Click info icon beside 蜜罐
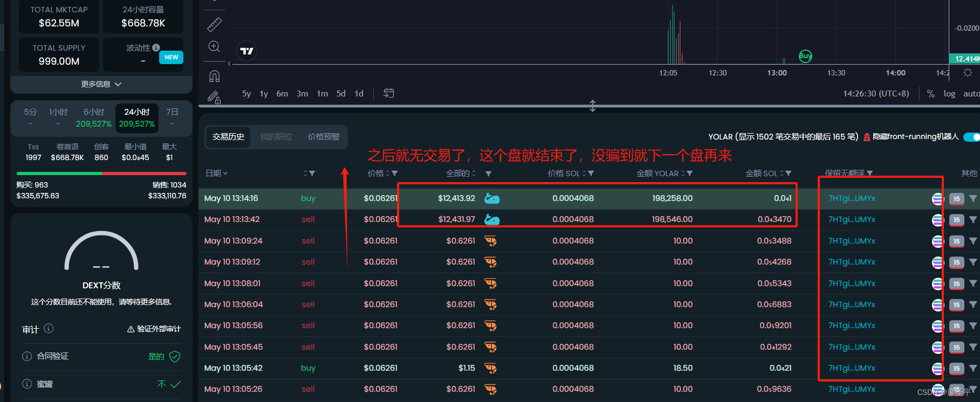 pos(27,384)
